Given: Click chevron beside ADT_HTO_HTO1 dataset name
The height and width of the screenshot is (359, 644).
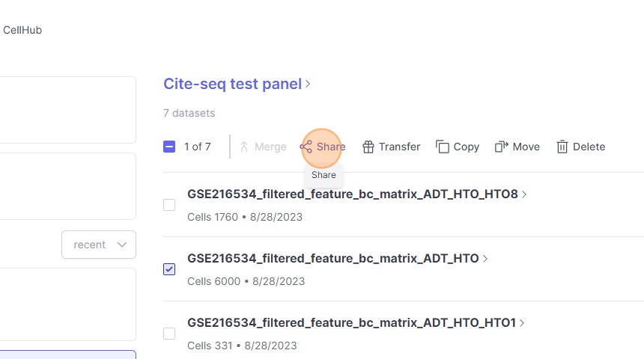Looking at the screenshot, I should tap(522, 323).
